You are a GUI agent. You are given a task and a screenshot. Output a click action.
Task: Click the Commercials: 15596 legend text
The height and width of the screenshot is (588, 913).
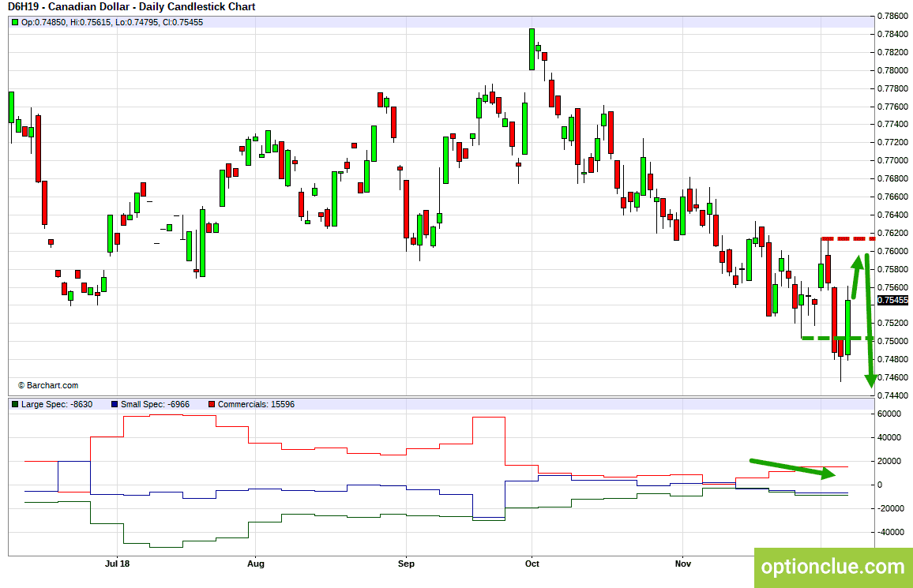point(256,404)
